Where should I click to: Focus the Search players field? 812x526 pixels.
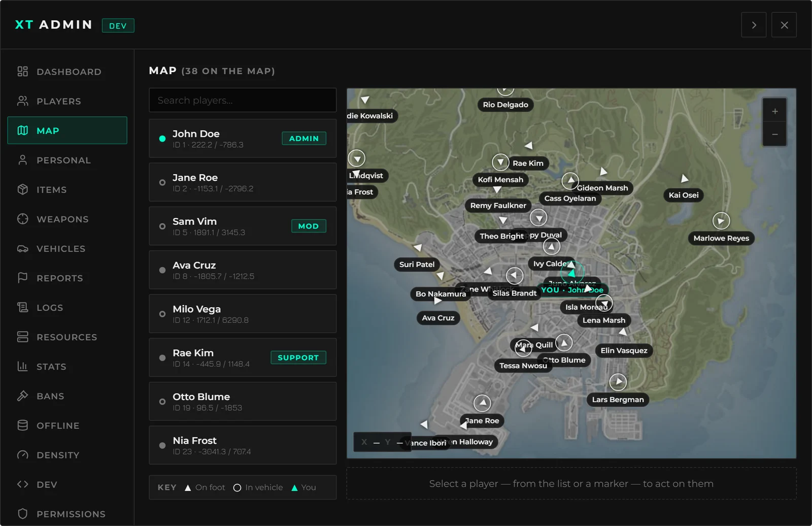243,100
